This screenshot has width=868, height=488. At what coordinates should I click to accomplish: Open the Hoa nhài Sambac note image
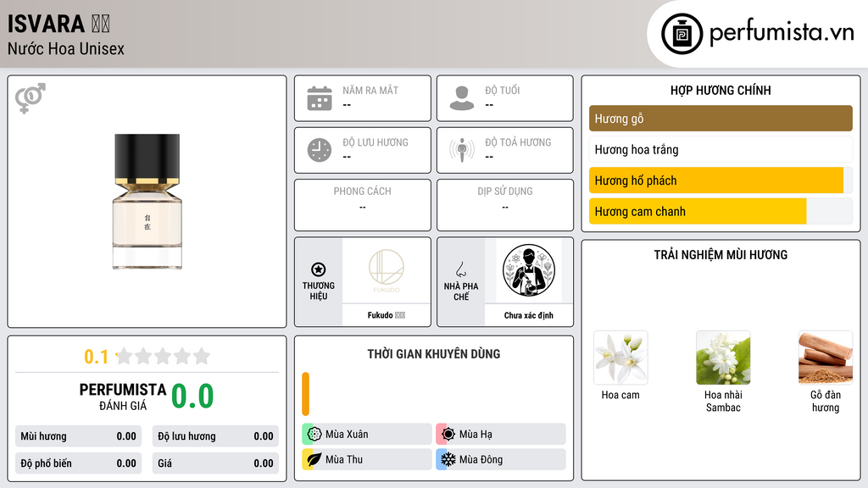[723, 358]
